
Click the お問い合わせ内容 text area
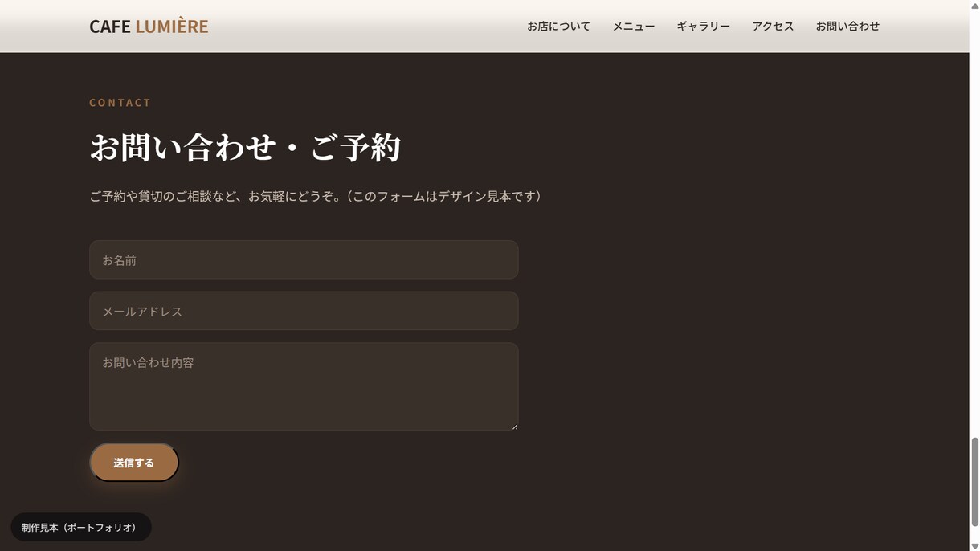click(304, 386)
